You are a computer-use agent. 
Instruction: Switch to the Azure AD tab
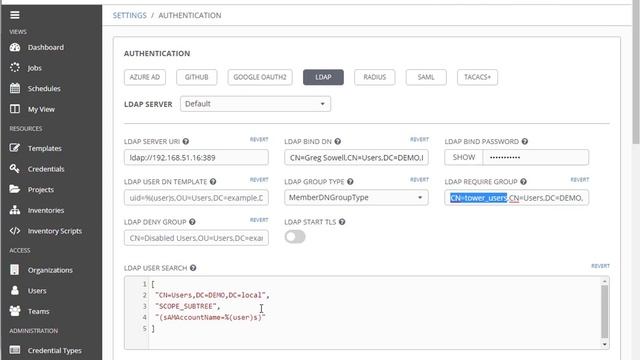pyautogui.click(x=144, y=77)
